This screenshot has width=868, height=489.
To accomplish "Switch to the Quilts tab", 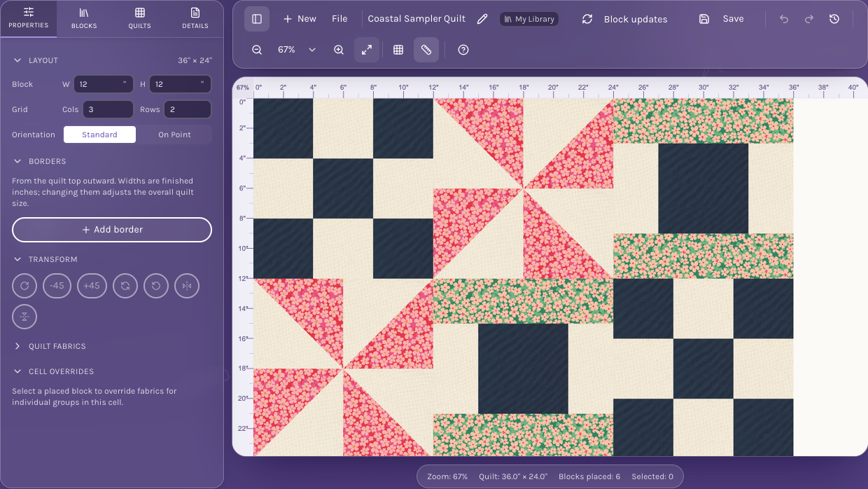I will click(x=140, y=19).
